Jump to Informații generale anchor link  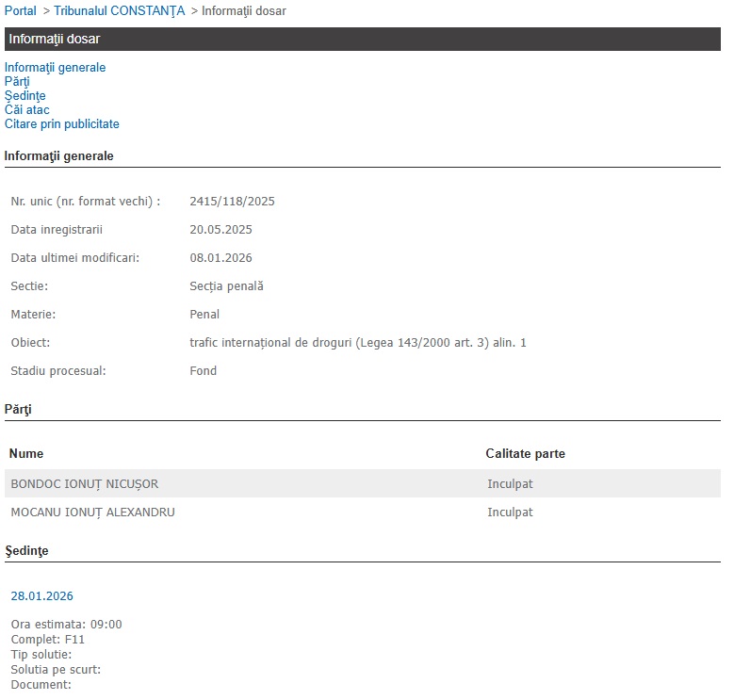click(x=55, y=68)
